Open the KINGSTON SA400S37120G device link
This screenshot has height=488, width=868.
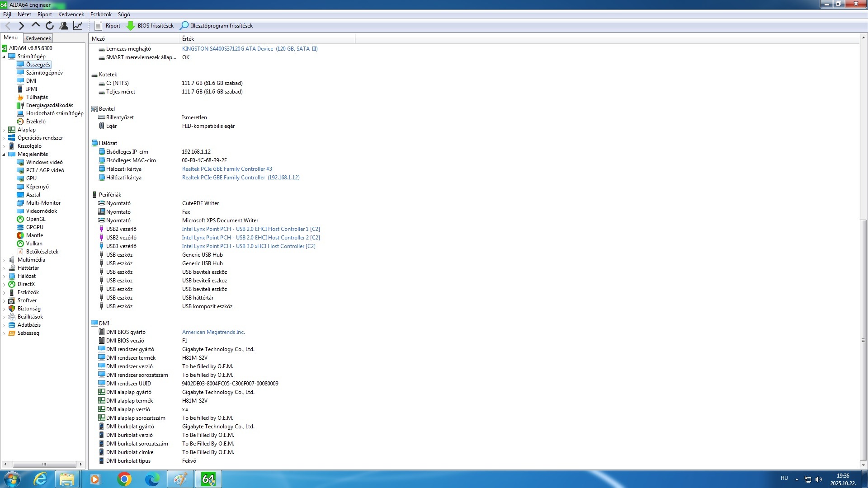[250, 49]
